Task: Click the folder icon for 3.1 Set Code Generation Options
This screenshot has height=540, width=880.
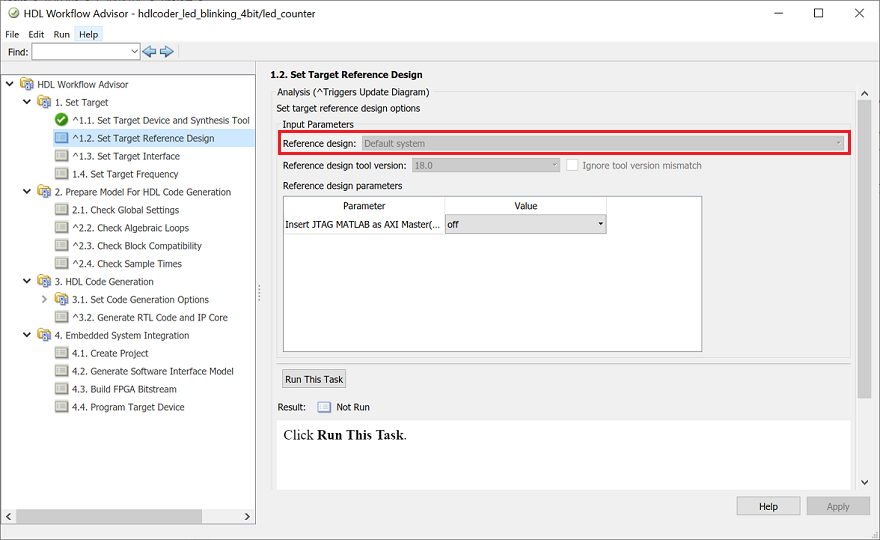Action: point(62,299)
